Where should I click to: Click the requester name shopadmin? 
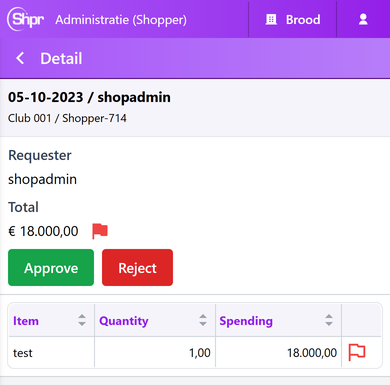point(42,179)
